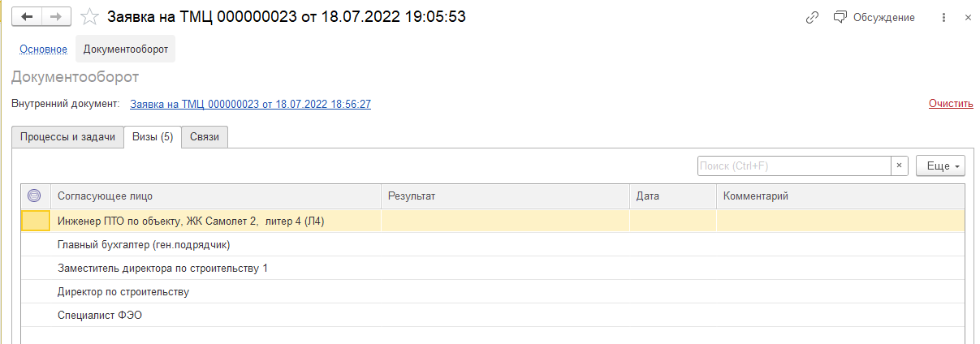Image resolution: width=980 pixels, height=344 pixels.
Task: Close the document form
Action: [x=968, y=17]
